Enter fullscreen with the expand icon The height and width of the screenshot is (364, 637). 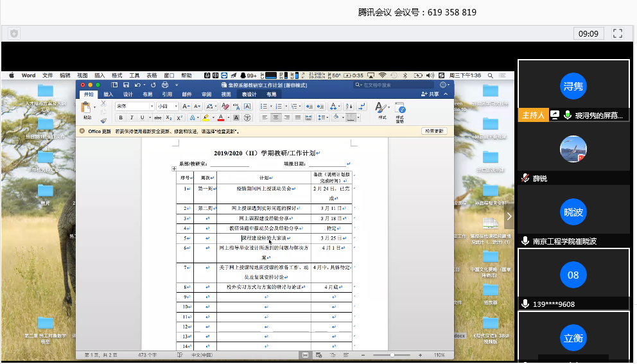click(x=618, y=33)
